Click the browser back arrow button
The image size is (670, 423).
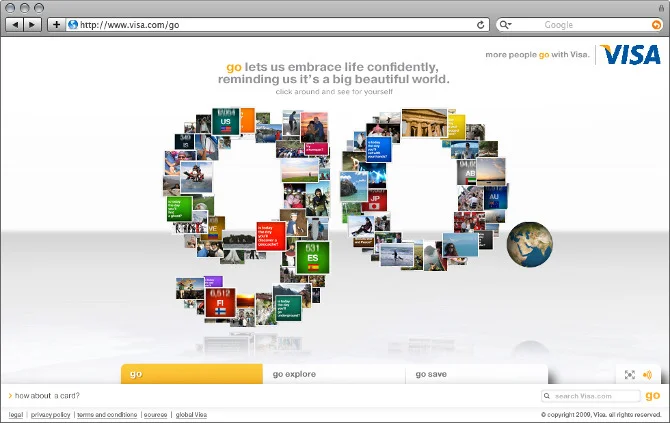coord(15,25)
